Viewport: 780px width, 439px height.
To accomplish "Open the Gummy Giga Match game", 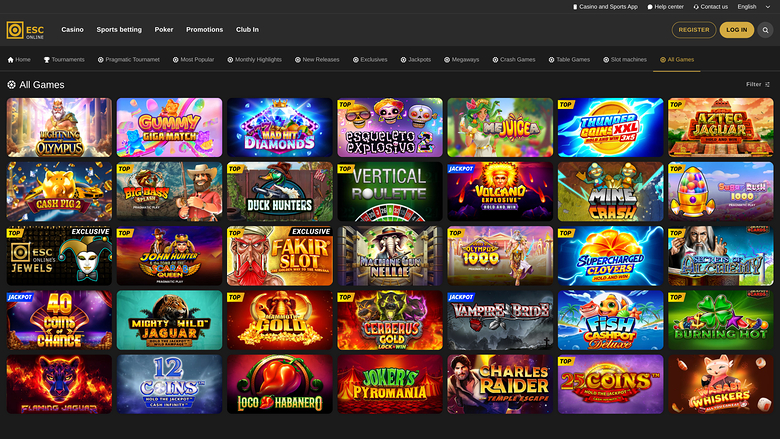I will point(169,127).
